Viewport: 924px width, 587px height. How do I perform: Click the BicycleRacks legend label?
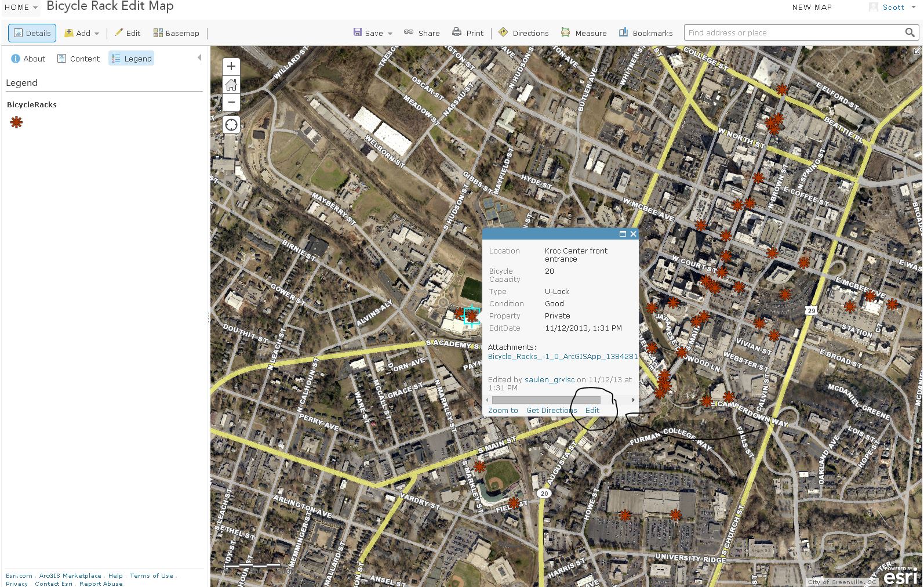(x=32, y=104)
